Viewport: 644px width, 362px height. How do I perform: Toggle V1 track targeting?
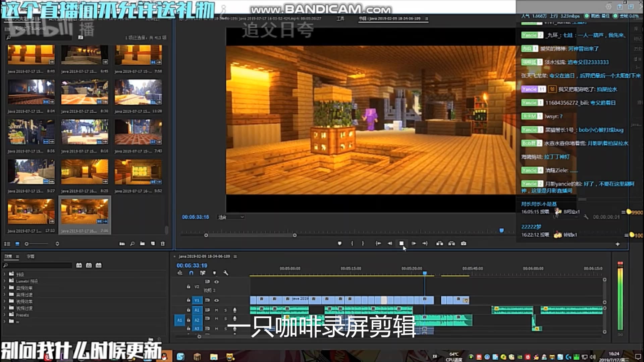197,300
